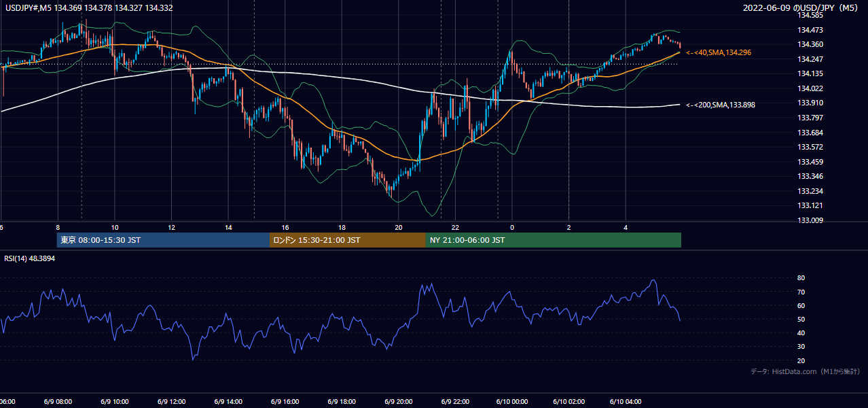Viewport: 868px width, 408px height.
Task: Click the 133.459 price axis value
Action: [810, 162]
